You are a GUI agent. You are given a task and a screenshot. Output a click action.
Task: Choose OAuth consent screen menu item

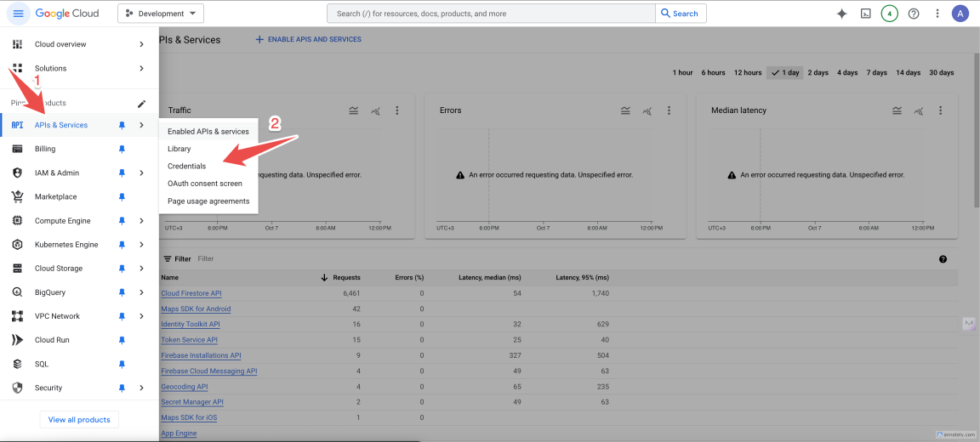[x=204, y=184]
